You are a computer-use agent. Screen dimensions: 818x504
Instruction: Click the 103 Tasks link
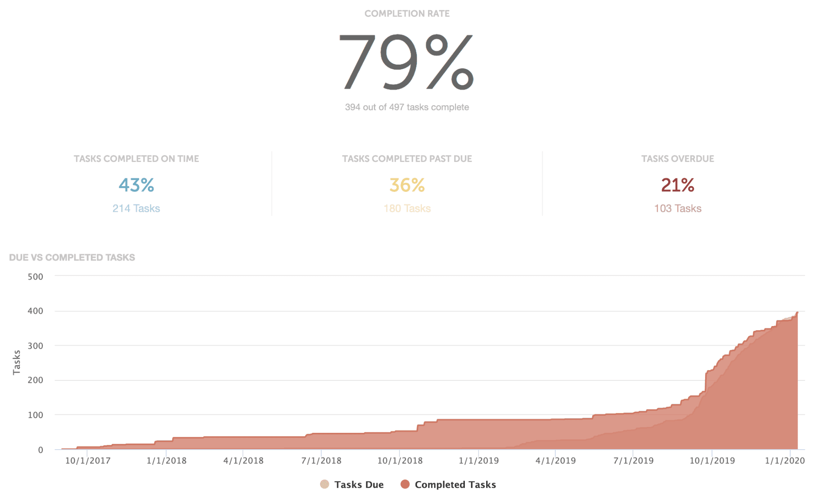coord(678,209)
